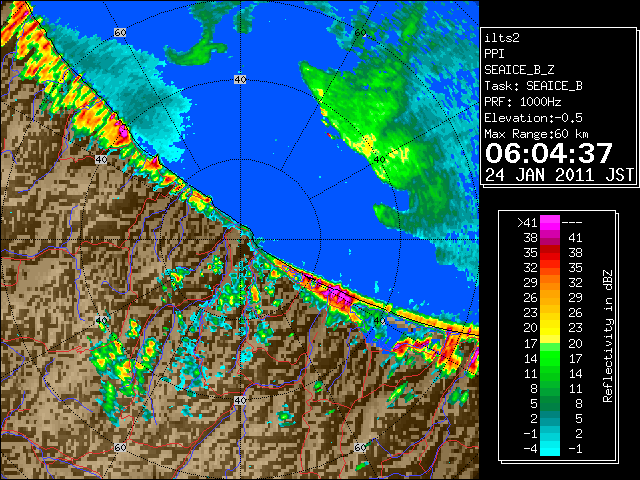Select the 'Elevation:-0.5' value
Image resolution: width=640 pixels, height=480 pixels.
533,118
